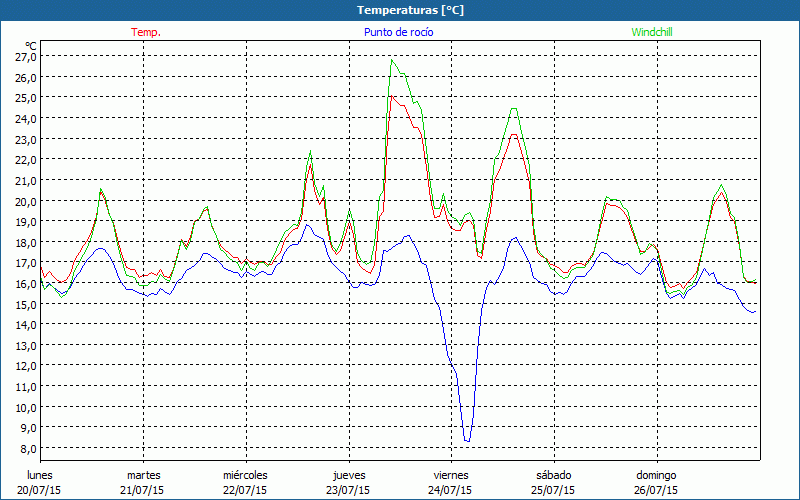The image size is (800, 500).
Task: Click the 8,0 y-axis value
Action: coord(26,448)
